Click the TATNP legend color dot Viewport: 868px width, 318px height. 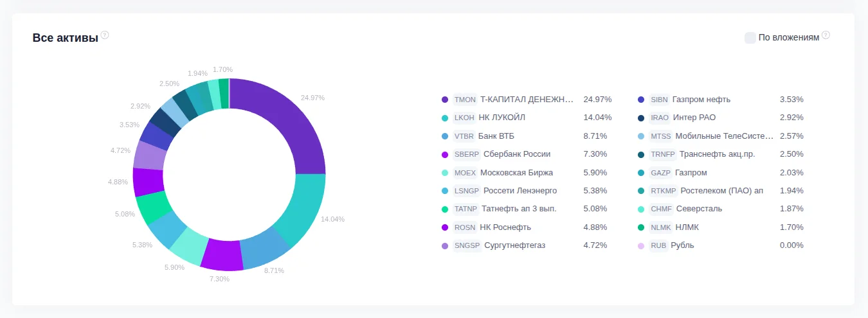coord(445,209)
